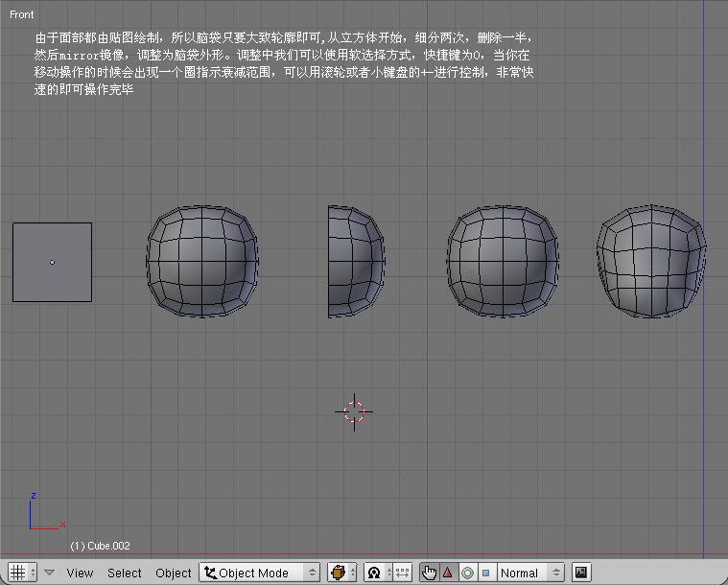
Task: Click the render image icon
Action: coord(580,573)
